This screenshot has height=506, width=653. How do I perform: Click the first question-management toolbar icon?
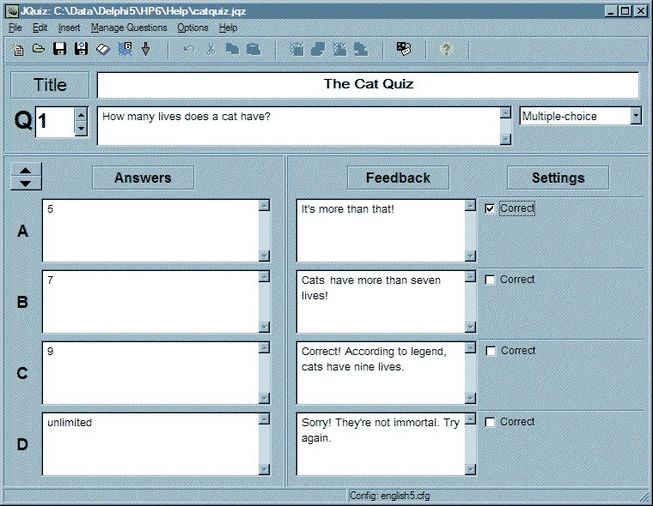point(297,49)
